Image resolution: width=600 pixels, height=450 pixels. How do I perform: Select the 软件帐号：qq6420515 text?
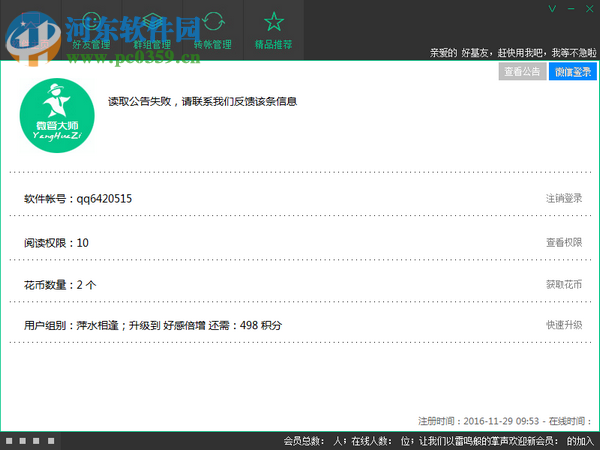click(x=78, y=199)
